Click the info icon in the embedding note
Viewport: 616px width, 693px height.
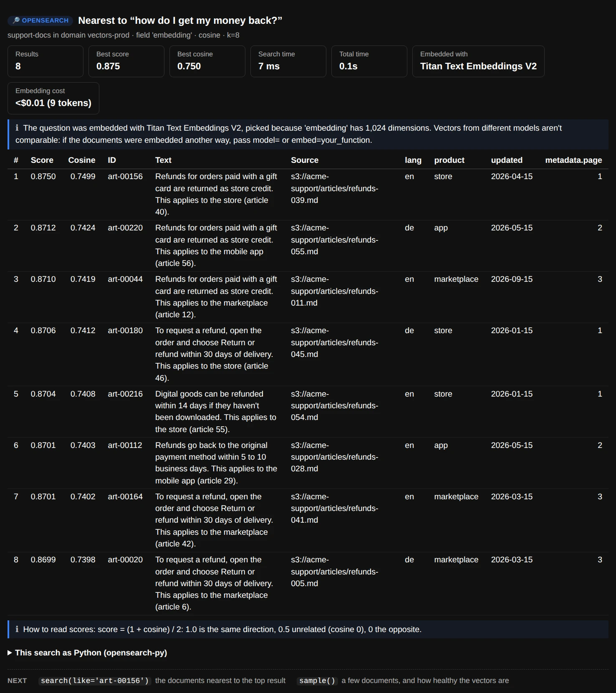[x=17, y=128]
